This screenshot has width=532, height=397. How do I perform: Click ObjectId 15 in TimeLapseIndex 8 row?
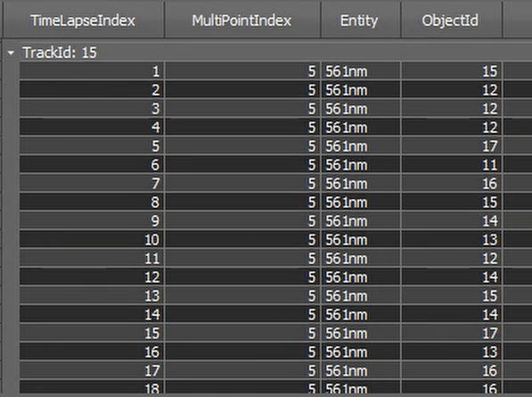tap(452, 202)
